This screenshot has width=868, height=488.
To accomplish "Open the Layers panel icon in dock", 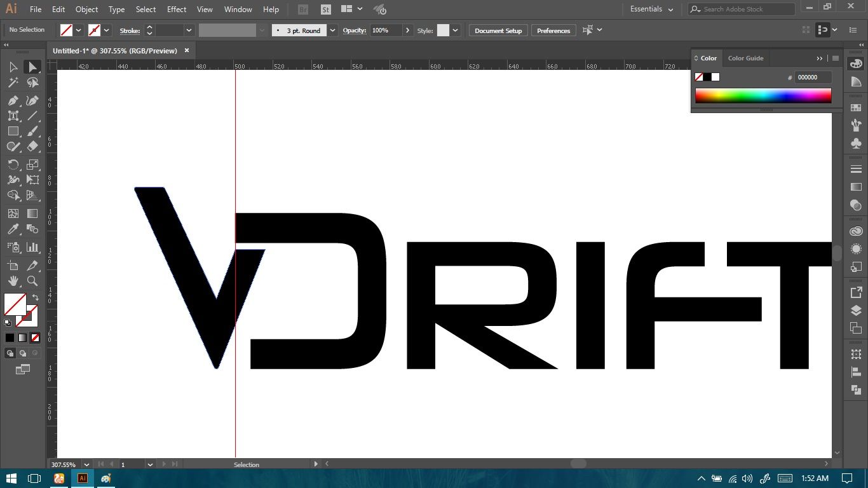I will click(856, 311).
